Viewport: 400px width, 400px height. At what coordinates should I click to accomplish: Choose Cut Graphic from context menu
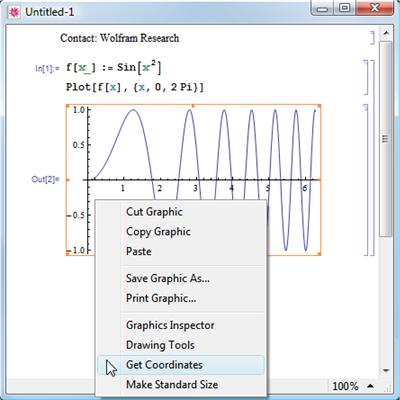154,212
